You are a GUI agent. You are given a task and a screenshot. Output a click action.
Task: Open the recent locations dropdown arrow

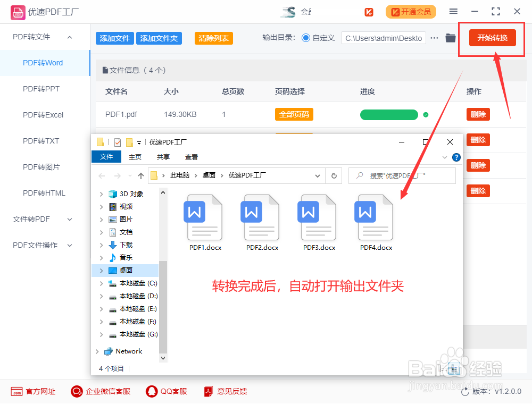click(x=130, y=175)
